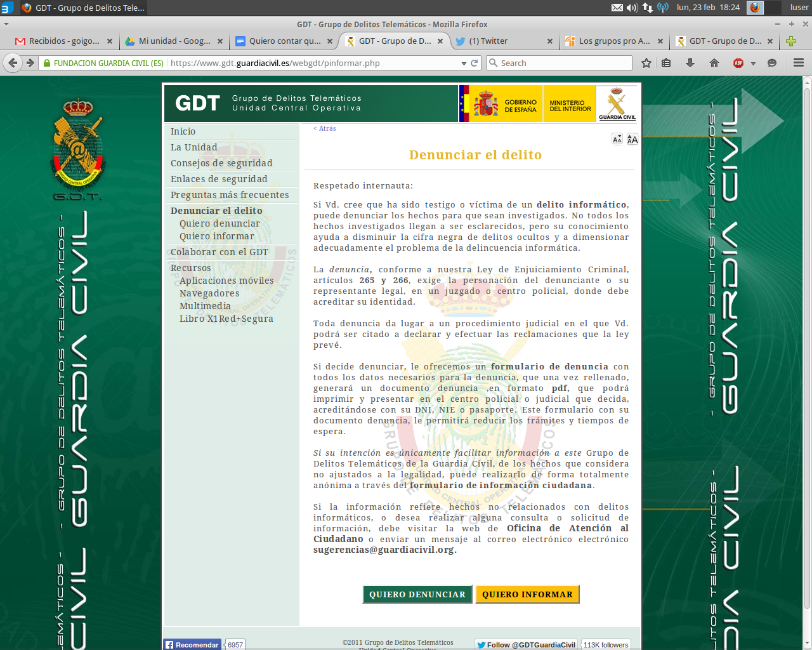Click the green padlock site identity
The width and height of the screenshot is (812, 650).
(x=47, y=63)
